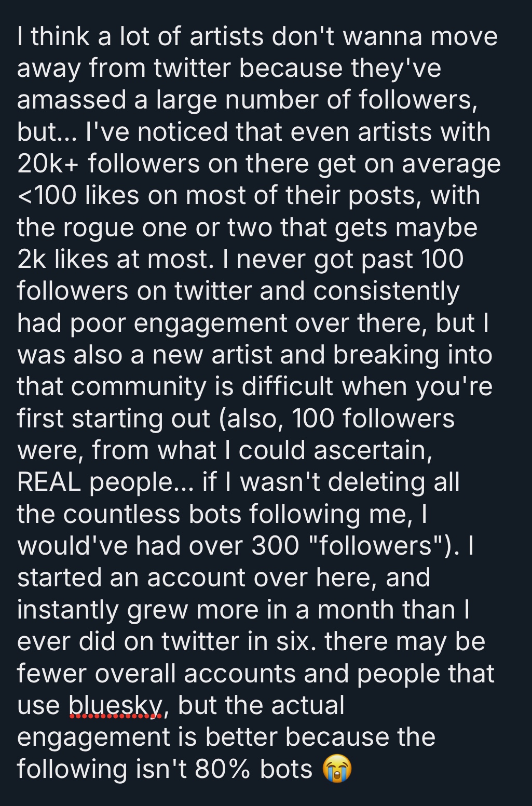This screenshot has height=806, width=532.
Task: Place cursor on the word "REAL"
Action: [x=49, y=482]
